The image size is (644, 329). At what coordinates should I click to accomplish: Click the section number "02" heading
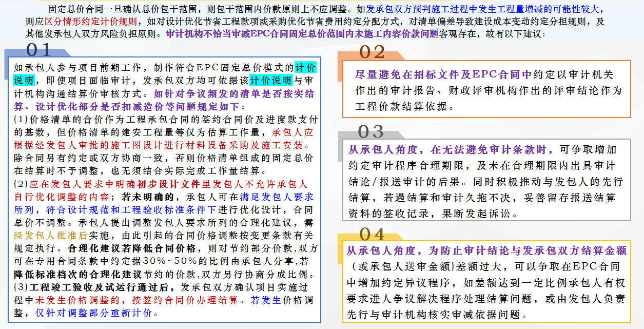point(373,52)
